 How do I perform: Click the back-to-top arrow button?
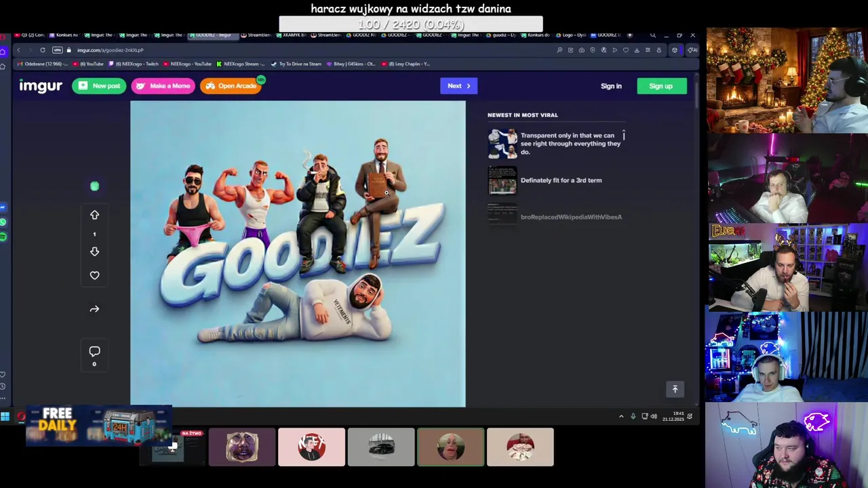(x=675, y=389)
